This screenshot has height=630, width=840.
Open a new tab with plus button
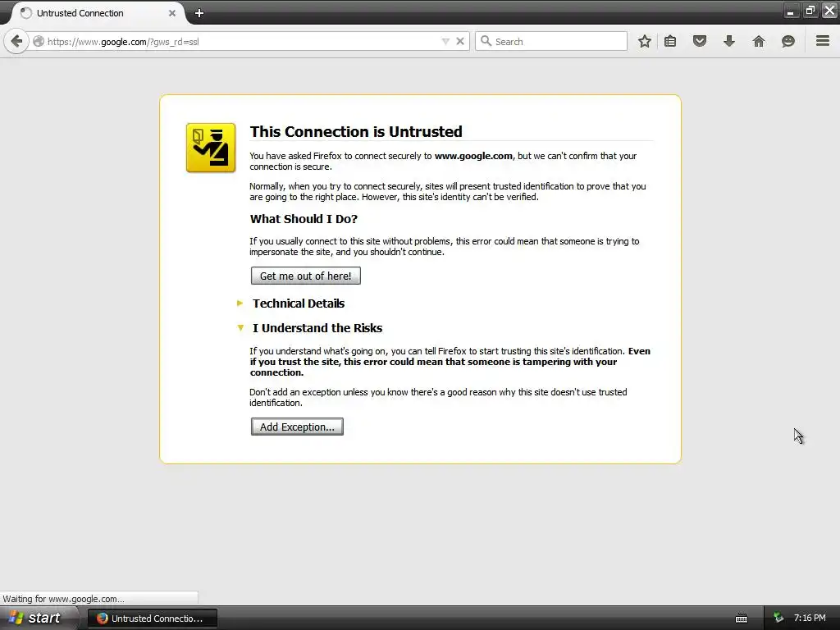pos(199,13)
